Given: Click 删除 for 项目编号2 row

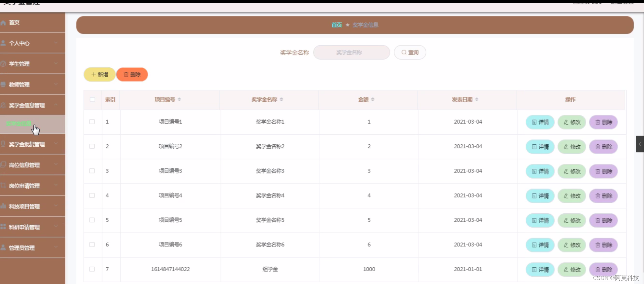Looking at the screenshot, I should (603, 147).
